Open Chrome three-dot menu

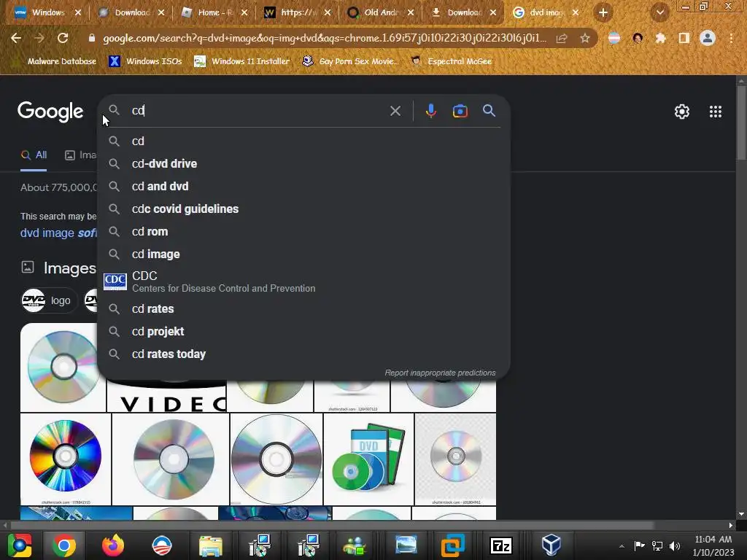click(731, 38)
